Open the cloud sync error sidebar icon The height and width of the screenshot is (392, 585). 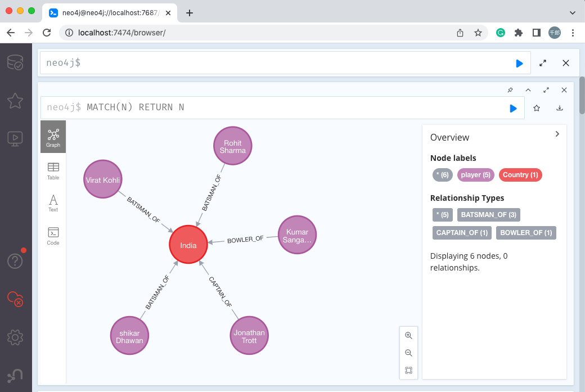(x=15, y=299)
